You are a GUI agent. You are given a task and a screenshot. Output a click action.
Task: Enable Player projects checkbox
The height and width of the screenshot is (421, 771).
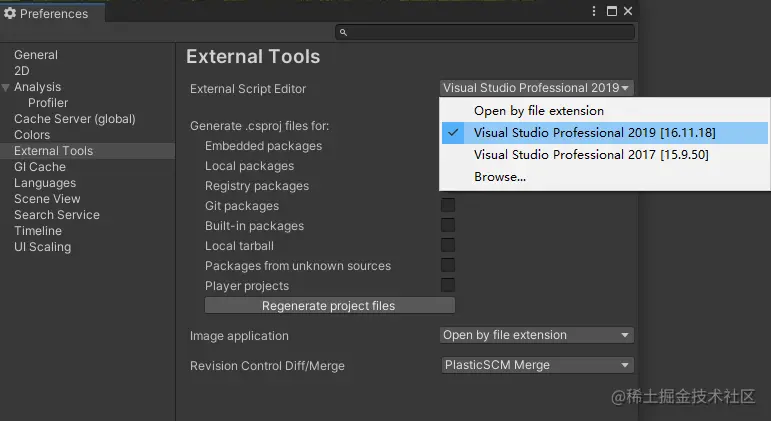[x=448, y=285]
